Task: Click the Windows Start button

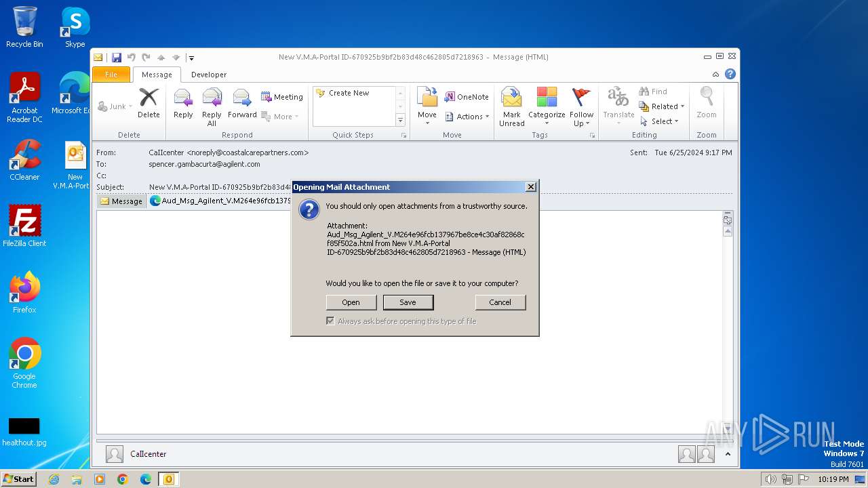Action: click(x=19, y=479)
